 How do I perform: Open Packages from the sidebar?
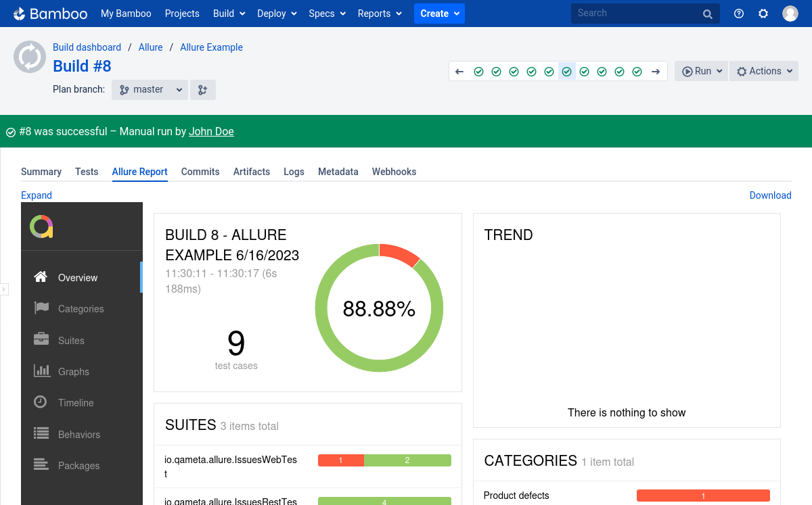coord(41,465)
